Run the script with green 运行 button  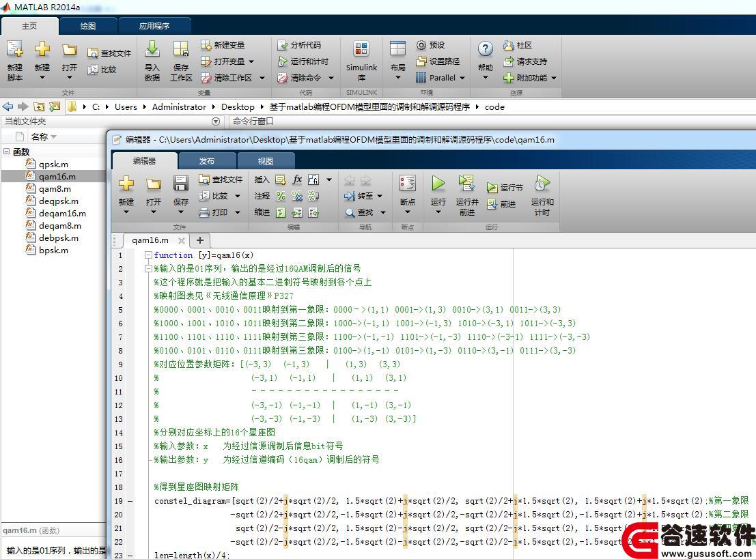[438, 184]
